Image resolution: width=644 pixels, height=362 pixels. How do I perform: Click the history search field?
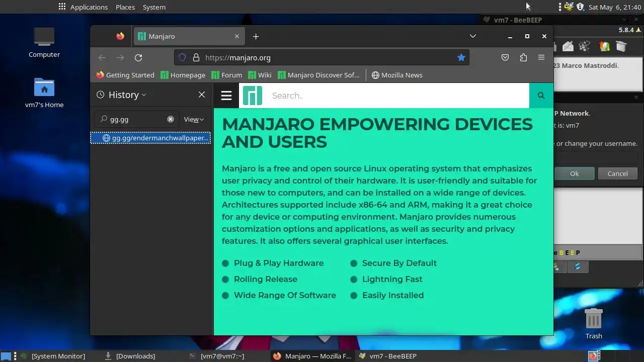tap(137, 119)
